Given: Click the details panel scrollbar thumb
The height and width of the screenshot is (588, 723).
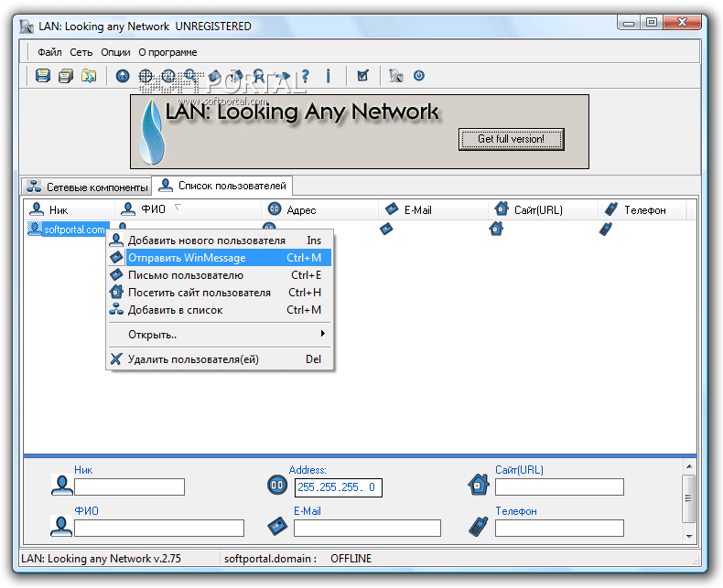Looking at the screenshot, I should (x=689, y=498).
